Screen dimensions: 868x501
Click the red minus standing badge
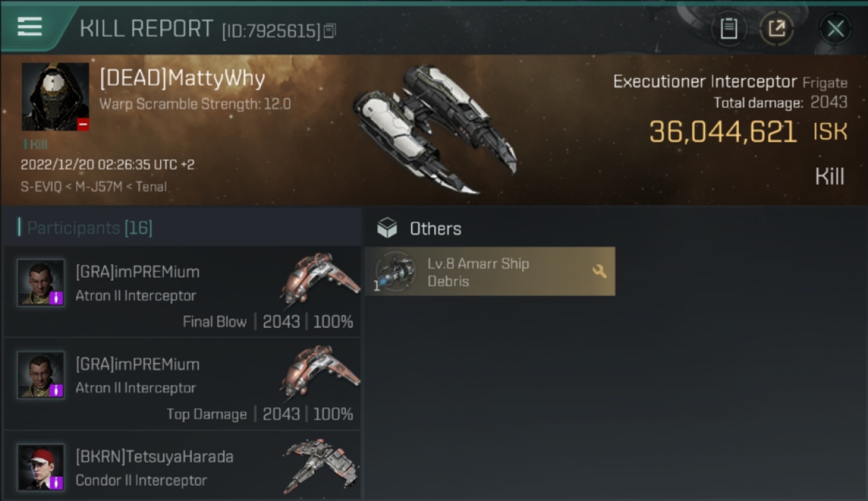coord(83,124)
